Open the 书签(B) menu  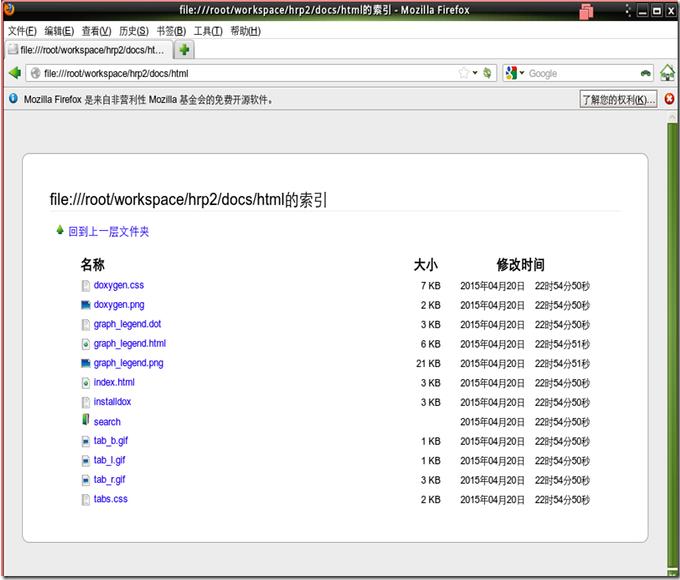tap(171, 31)
